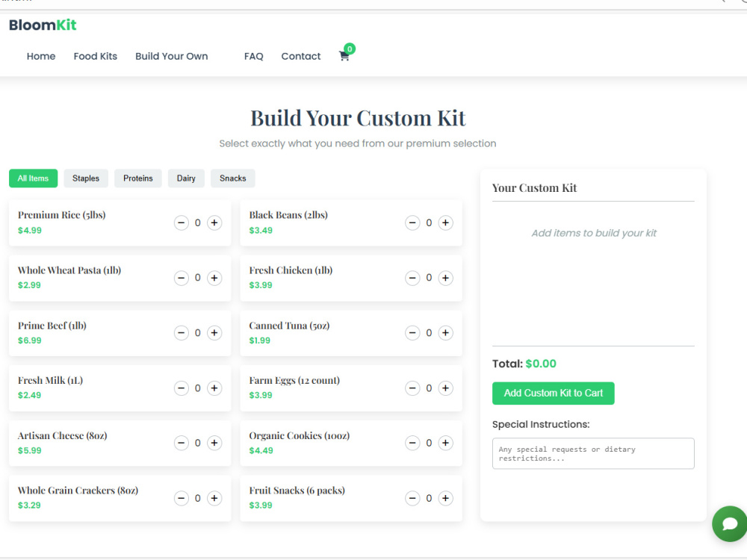Screen dimensions: 747x560
Task: Increase Artisan Cheese quantity
Action: click(x=214, y=443)
